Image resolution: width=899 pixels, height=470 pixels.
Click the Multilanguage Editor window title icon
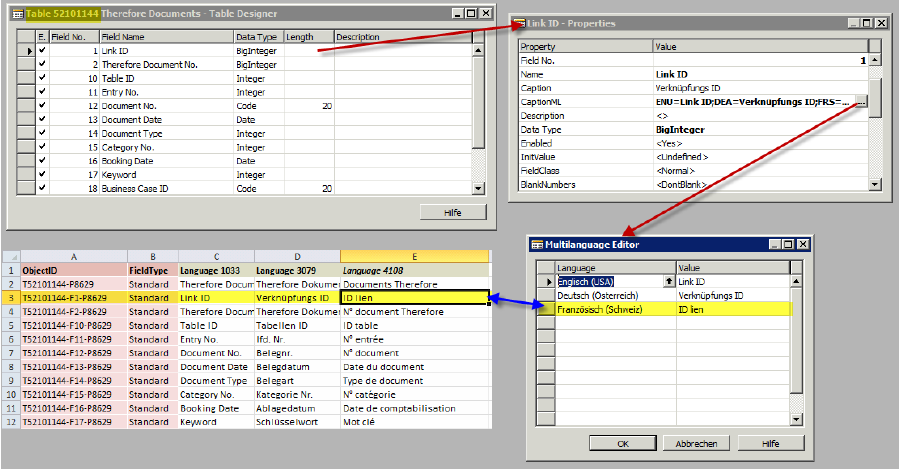[x=537, y=244]
